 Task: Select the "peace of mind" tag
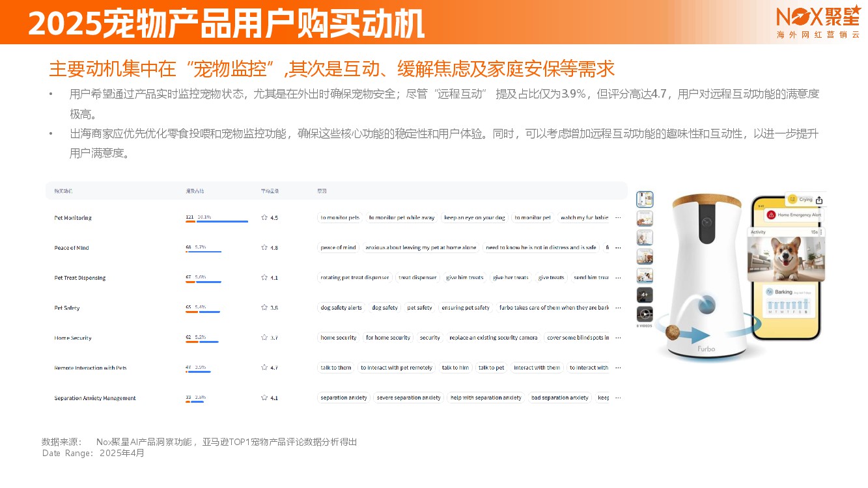tap(338, 248)
